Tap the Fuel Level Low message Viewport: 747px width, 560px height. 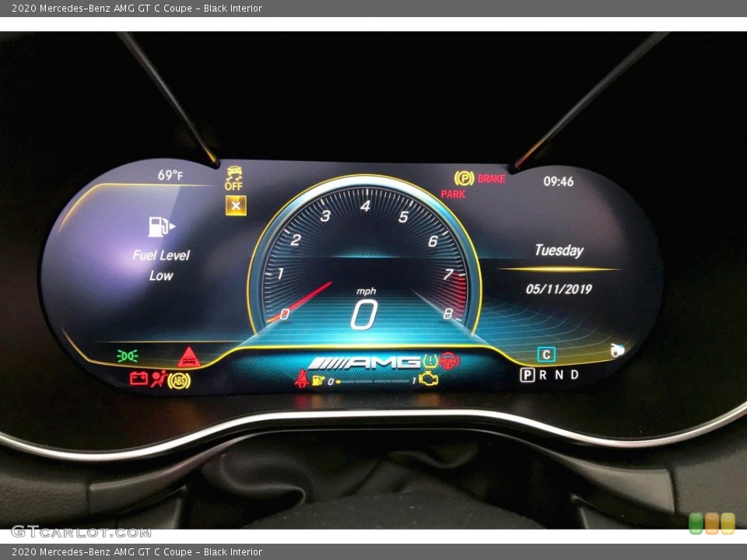[x=161, y=265]
